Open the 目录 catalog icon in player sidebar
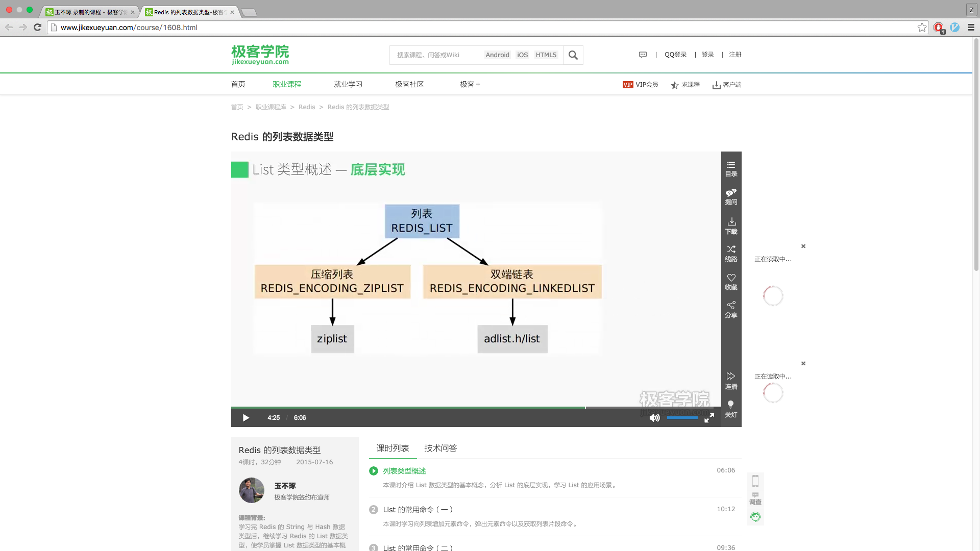This screenshot has height=551, width=980. pos(731,168)
